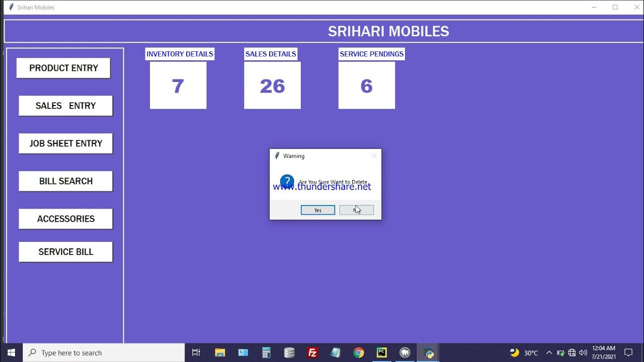Click the weather 30°C widget
644x362 pixels.
click(524, 352)
